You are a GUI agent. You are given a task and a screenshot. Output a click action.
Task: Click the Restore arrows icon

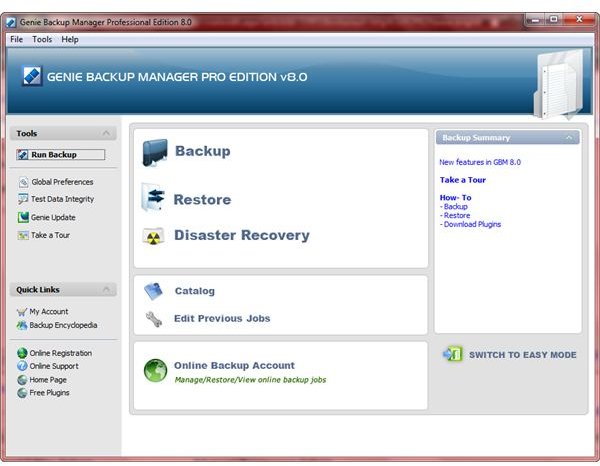coord(153,197)
